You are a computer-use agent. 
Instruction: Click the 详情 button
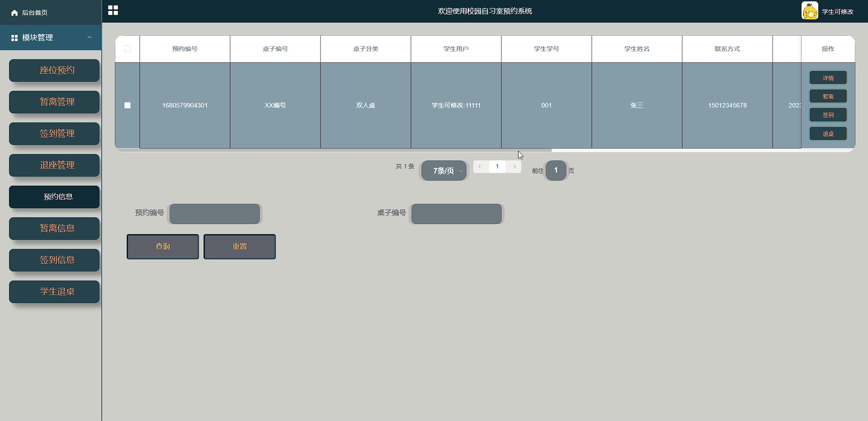pyautogui.click(x=828, y=78)
